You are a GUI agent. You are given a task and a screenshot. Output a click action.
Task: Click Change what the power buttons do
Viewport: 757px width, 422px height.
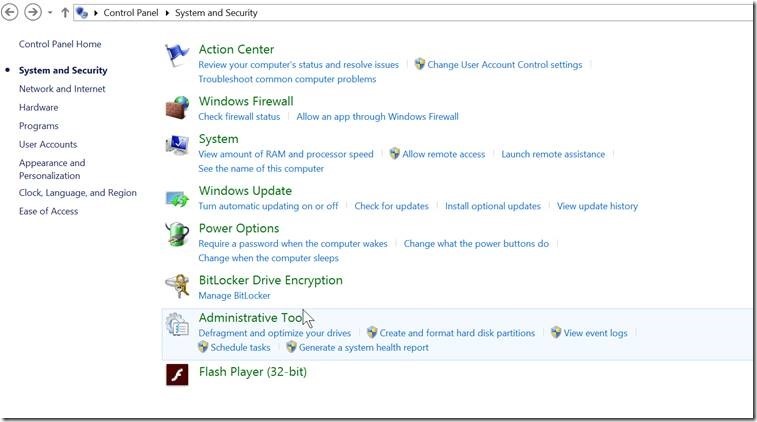point(477,244)
